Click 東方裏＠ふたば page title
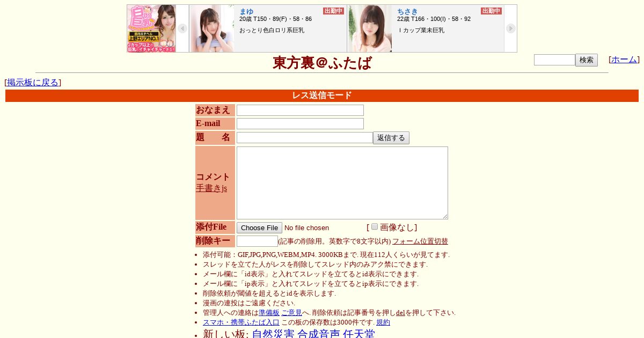644x338 pixels. coord(322,63)
